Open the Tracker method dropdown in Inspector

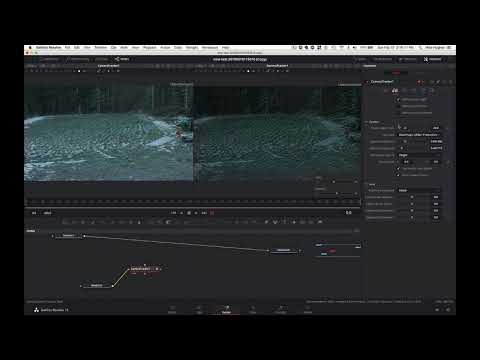click(x=419, y=135)
